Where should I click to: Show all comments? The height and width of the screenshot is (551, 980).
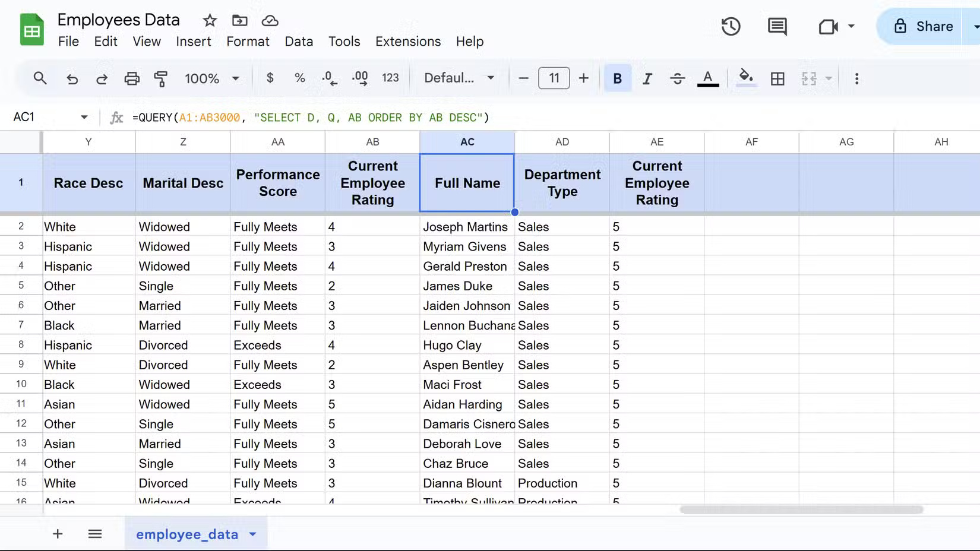776,26
